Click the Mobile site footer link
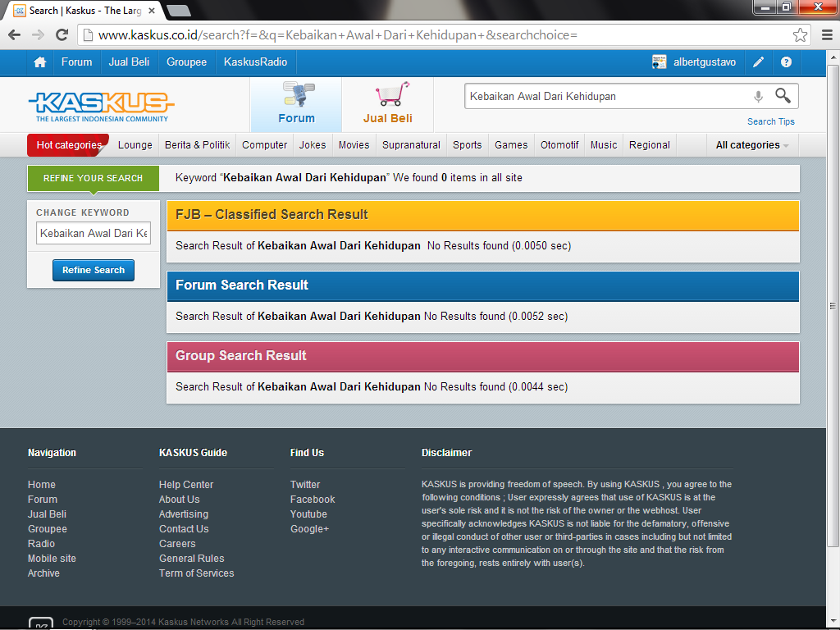Viewport: 840px width, 630px height. point(52,558)
